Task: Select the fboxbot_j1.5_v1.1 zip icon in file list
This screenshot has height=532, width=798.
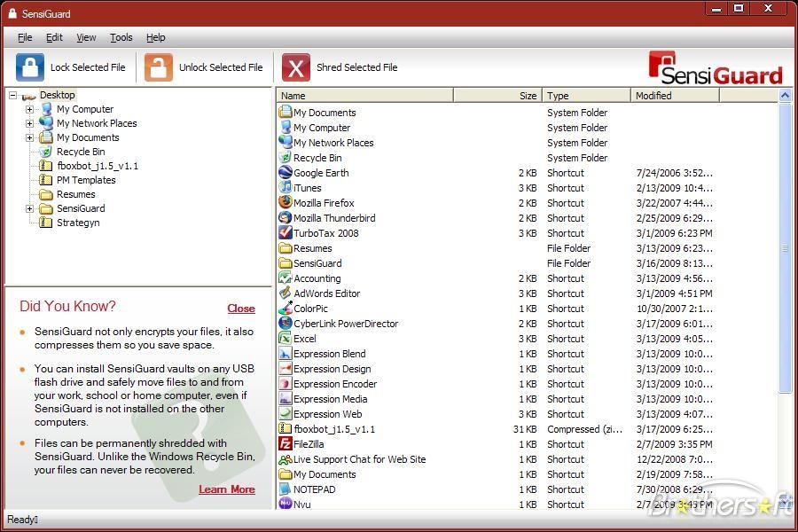Action: 286,429
